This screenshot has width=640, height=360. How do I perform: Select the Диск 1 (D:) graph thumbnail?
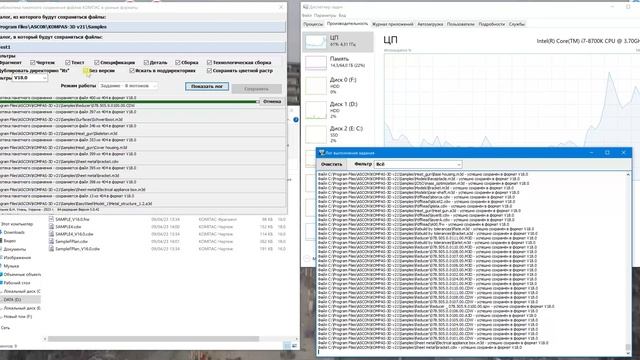(x=316, y=110)
